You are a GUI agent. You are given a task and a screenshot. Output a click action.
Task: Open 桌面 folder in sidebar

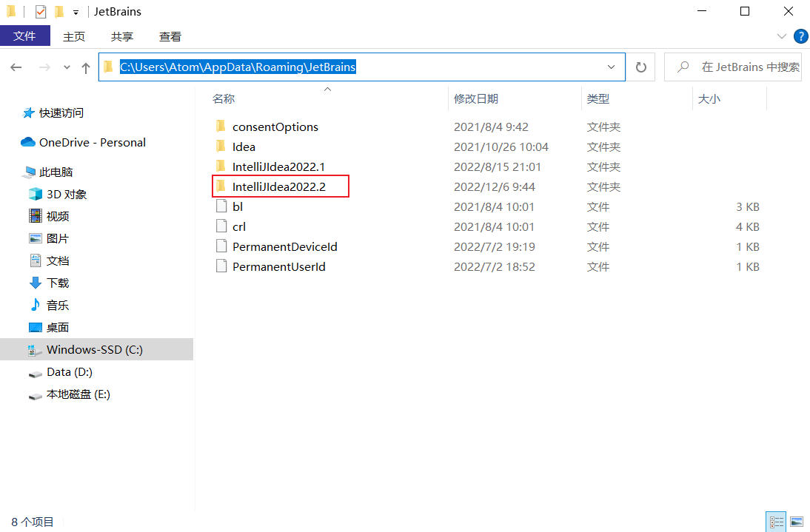(57, 328)
